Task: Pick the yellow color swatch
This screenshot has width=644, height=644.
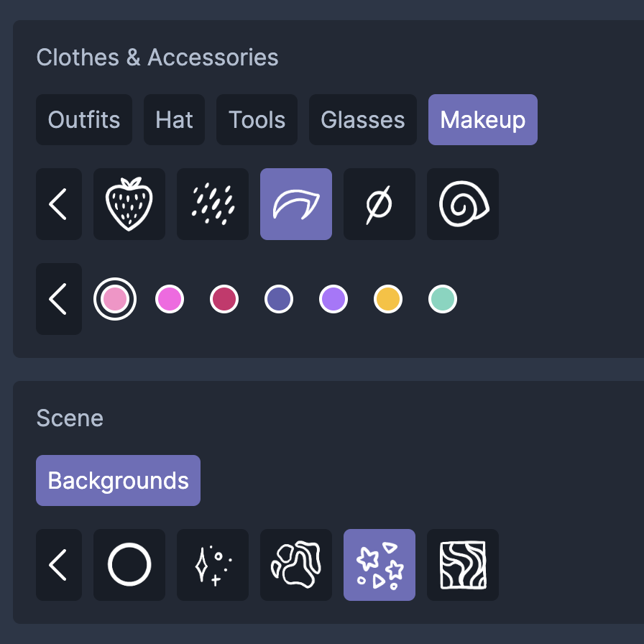Action: click(388, 299)
